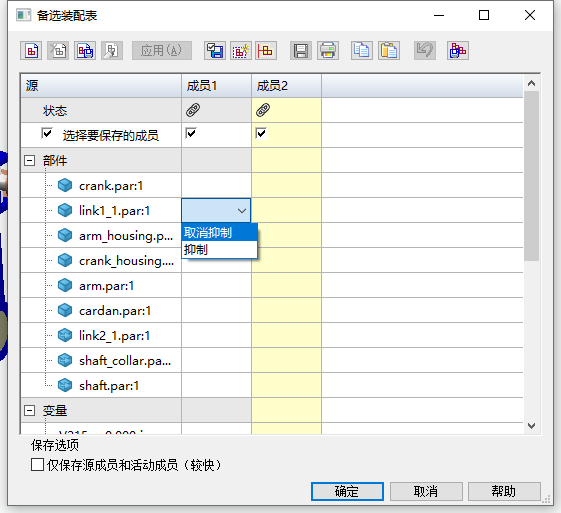Collapse the 变量 tree group
This screenshot has width=561, height=513.
tap(29, 410)
